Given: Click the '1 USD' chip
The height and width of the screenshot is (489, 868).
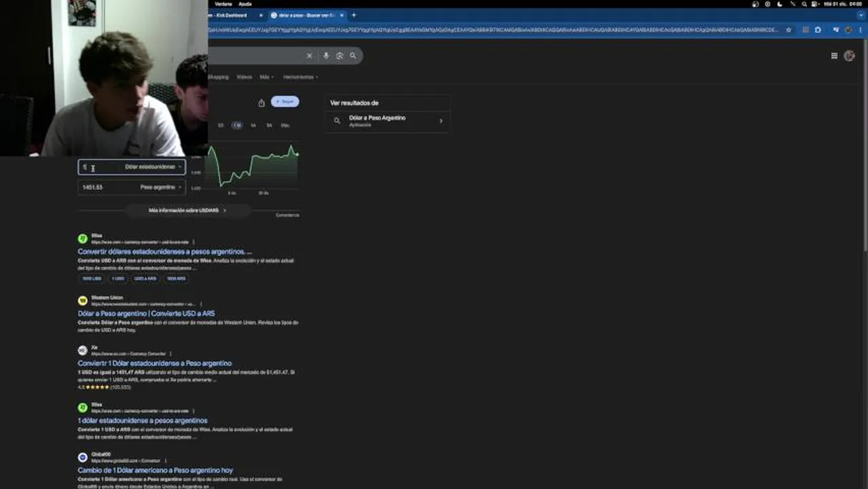Looking at the screenshot, I should pyautogui.click(x=118, y=278).
